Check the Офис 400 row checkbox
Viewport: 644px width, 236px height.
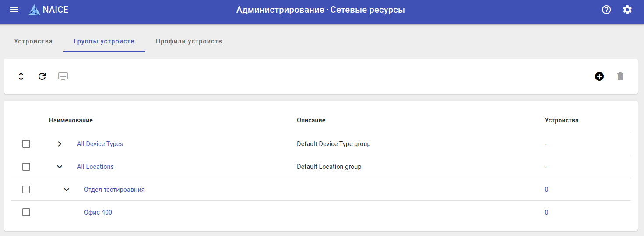click(x=26, y=212)
